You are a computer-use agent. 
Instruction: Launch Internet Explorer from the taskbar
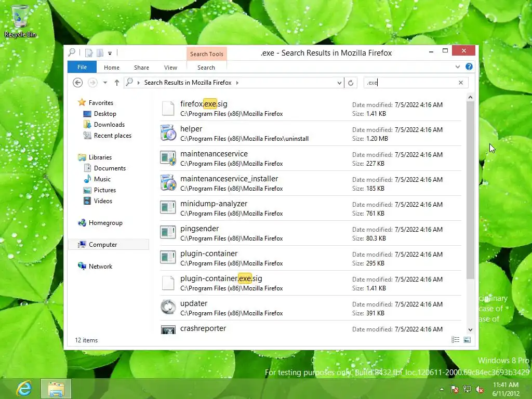point(24,389)
